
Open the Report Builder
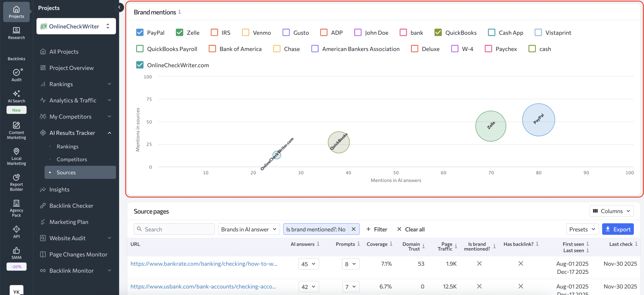(16, 182)
